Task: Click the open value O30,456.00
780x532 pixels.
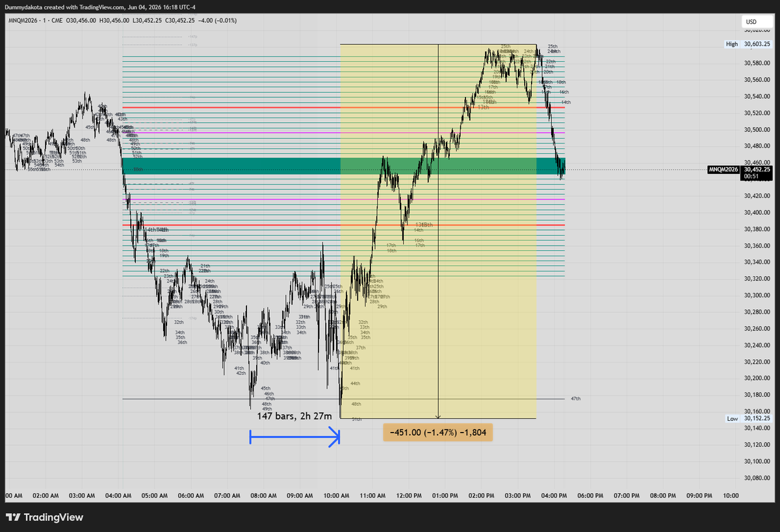Action: click(x=80, y=20)
